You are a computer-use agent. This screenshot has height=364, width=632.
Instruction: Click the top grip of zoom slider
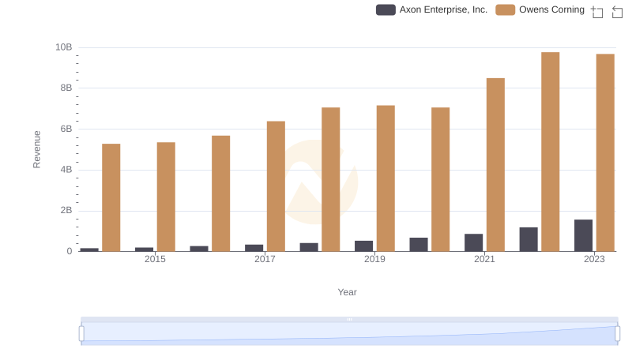click(x=349, y=319)
